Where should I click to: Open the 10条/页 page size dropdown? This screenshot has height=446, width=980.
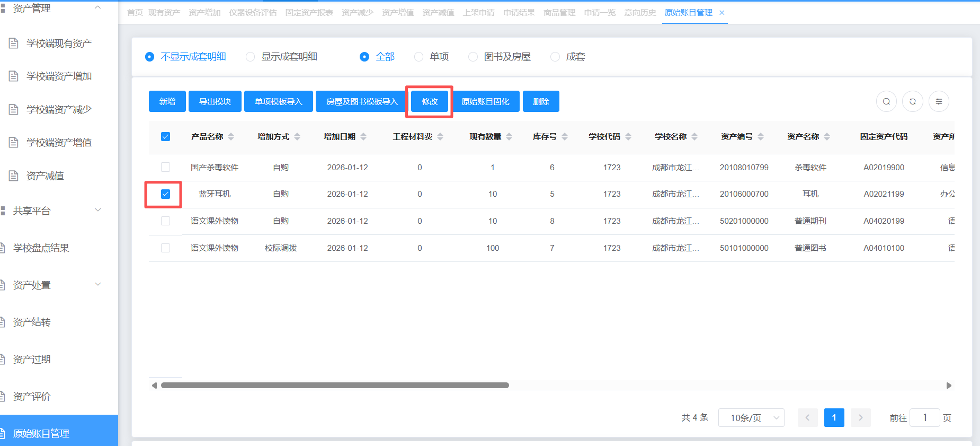[751, 418]
